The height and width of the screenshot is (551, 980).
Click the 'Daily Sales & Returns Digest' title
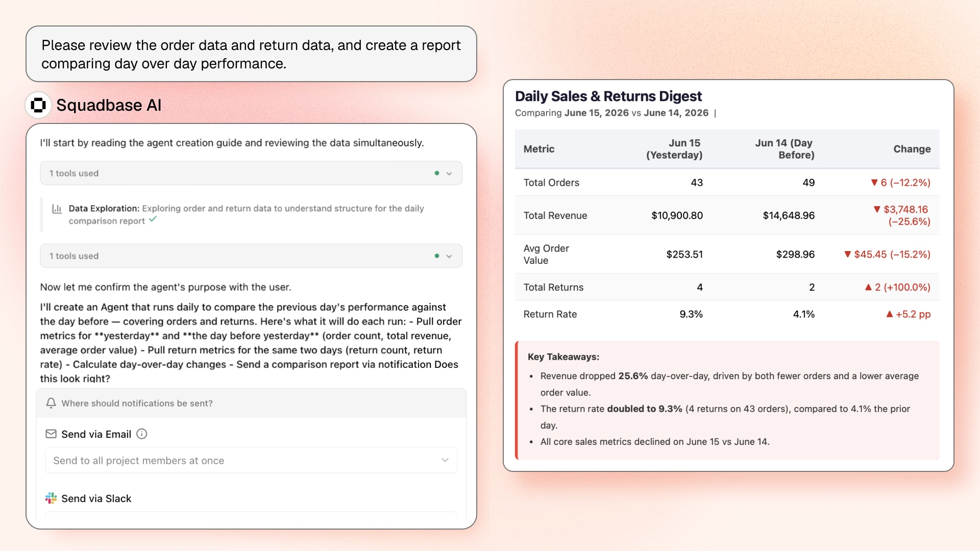608,96
